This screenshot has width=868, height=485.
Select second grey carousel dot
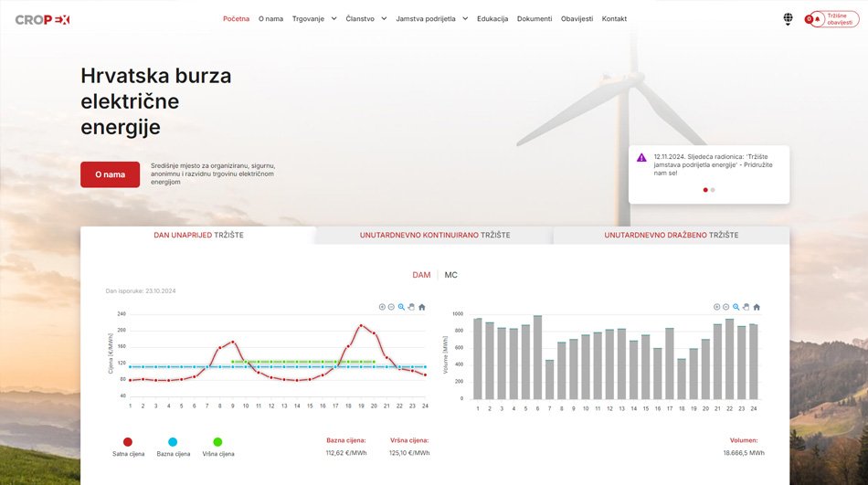click(x=713, y=190)
